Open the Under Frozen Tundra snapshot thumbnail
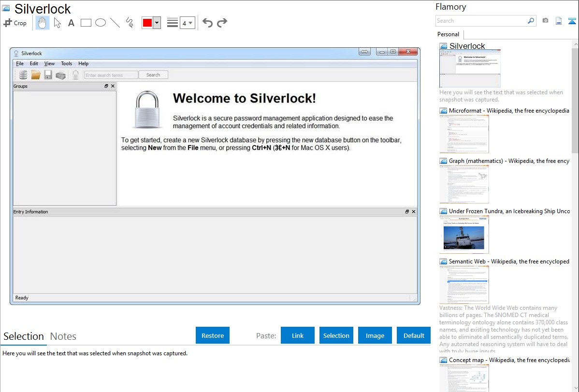 464,234
